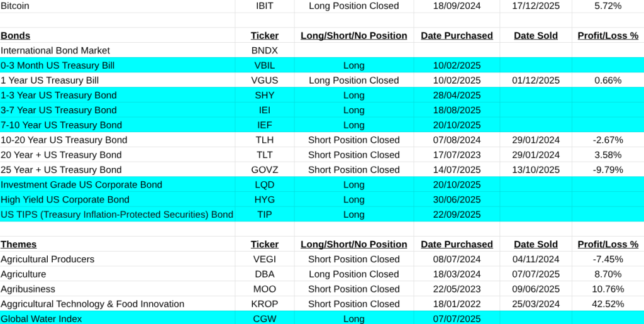
Task: Click the Themes section header cell
Action: click(x=19, y=244)
